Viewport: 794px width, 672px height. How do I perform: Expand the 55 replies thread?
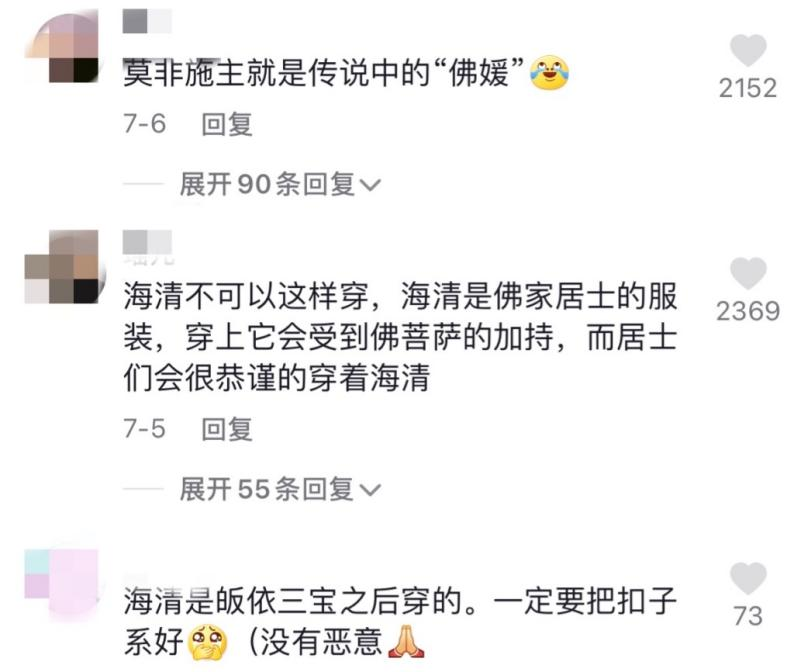(x=280, y=489)
